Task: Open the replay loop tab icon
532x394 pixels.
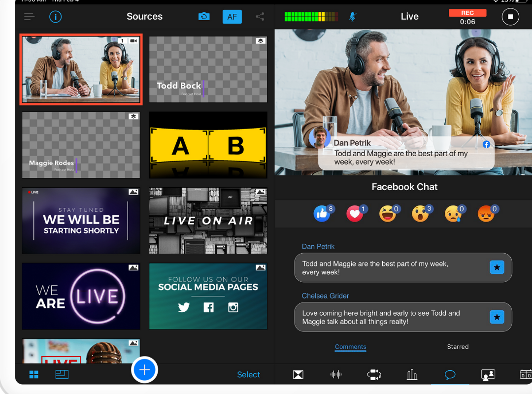Action: coord(374,375)
